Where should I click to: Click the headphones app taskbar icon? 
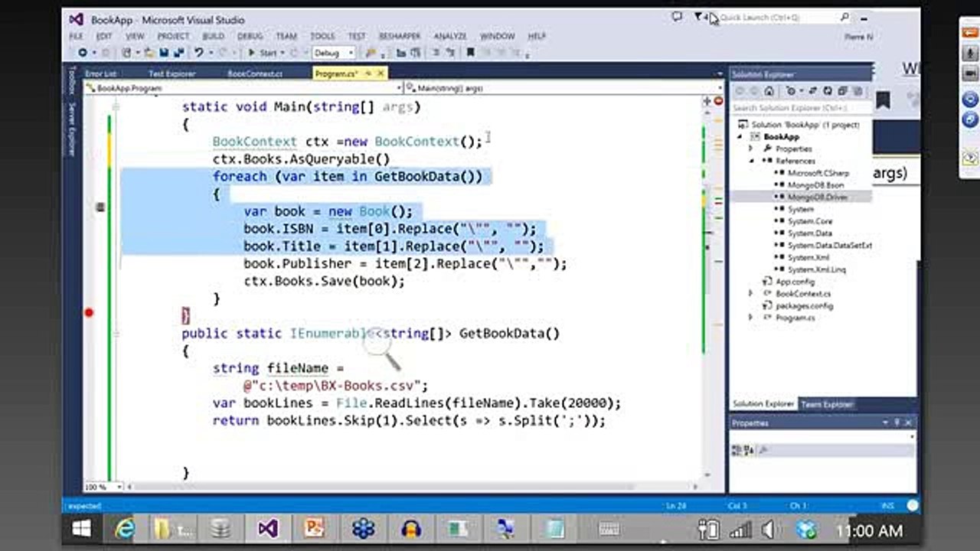(x=411, y=529)
